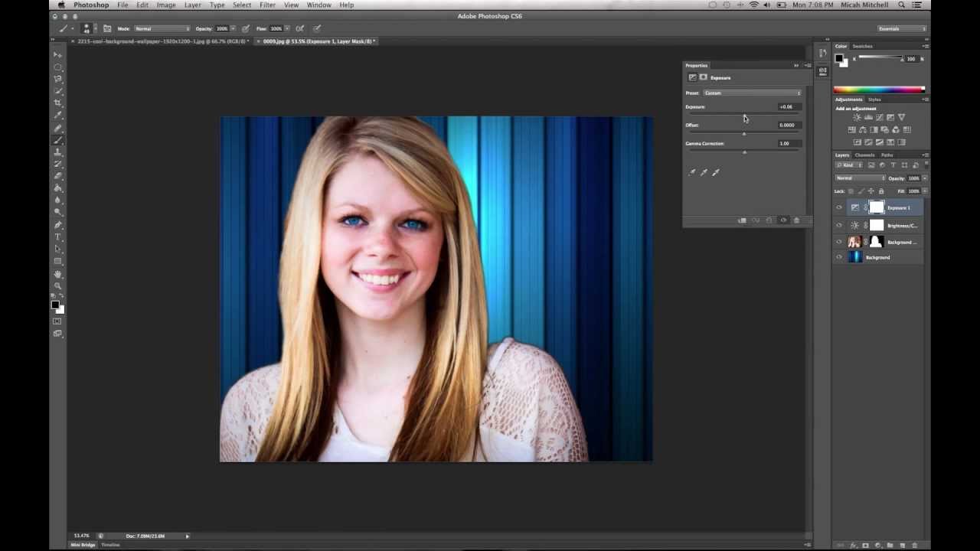Open the Spotlight search icon in menu bar
This screenshot has width=980, height=551.
[x=903, y=5]
